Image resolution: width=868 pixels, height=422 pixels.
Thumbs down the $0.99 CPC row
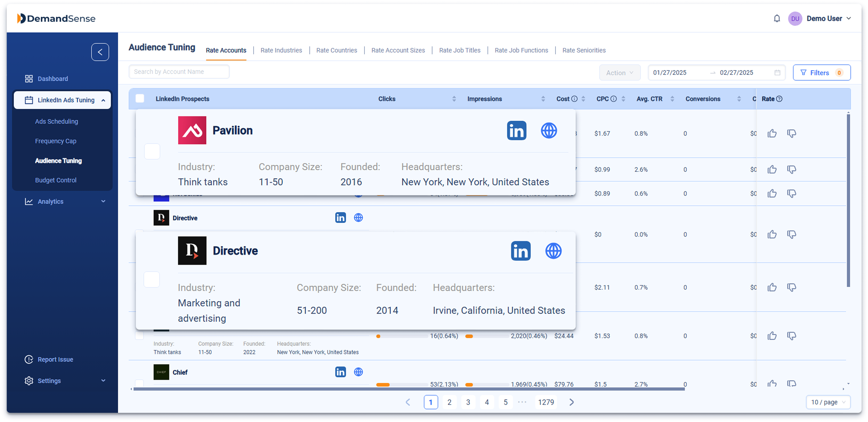(x=791, y=170)
